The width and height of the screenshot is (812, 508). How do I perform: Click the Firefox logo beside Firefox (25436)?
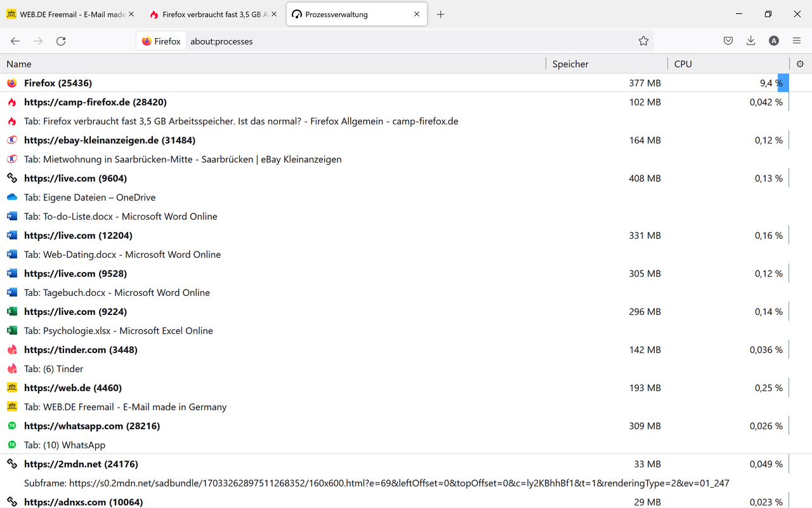(x=11, y=83)
